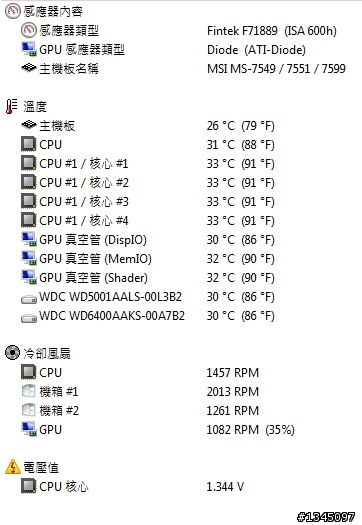
Task: Click the chip icon for CPU #1 / 核心 #3
Action: (x=28, y=201)
